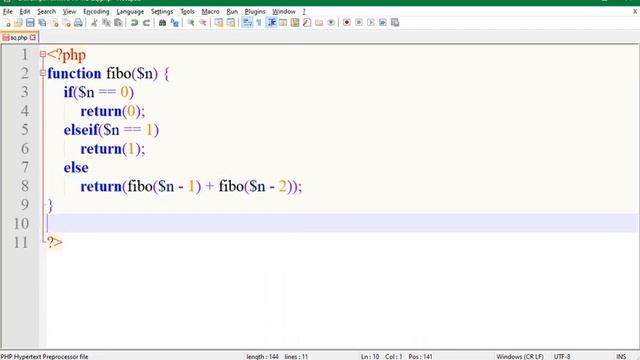
Task: Toggle file monitoring eye icon
Action: [331, 23]
